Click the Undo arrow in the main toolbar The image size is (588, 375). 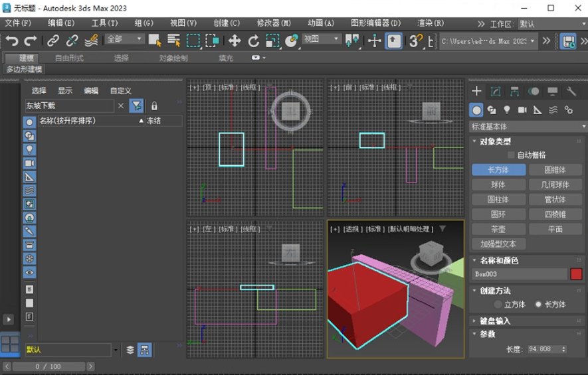pos(11,40)
